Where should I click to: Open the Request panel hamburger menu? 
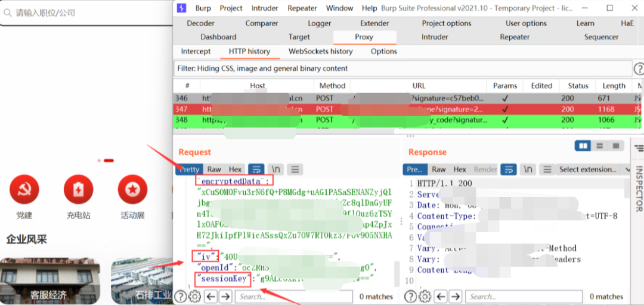(x=295, y=169)
